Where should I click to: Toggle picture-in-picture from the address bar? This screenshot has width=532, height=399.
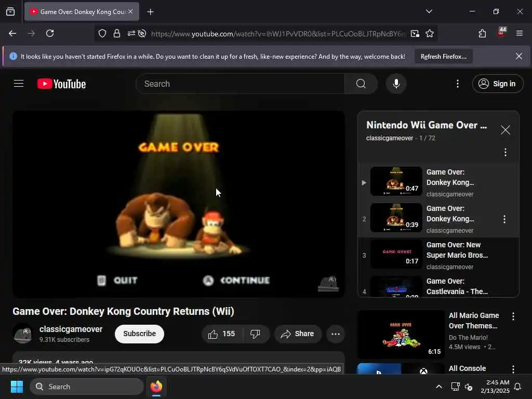pos(415,33)
